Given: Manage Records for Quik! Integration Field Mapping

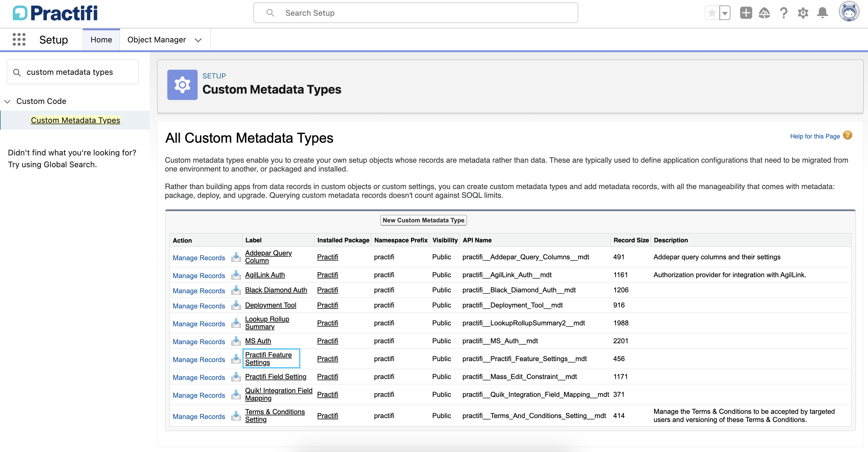Looking at the screenshot, I should [199, 395].
